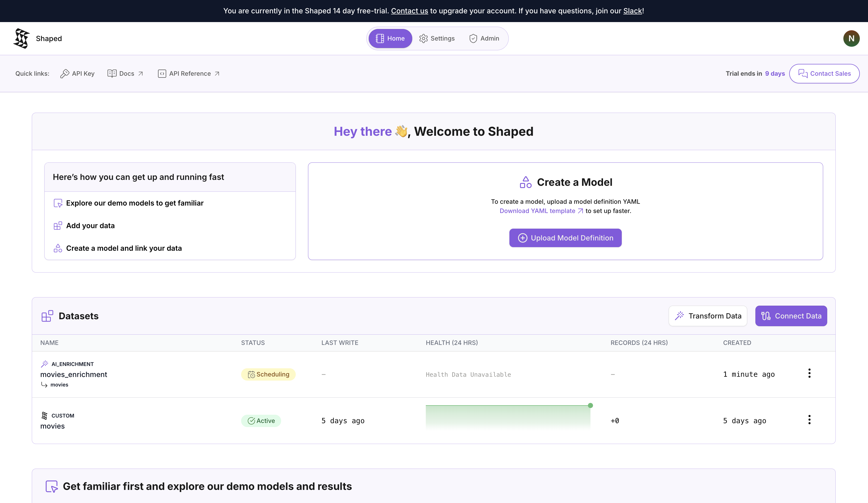868x503 pixels.
Task: Click the AI_ENRICHMENT wand icon
Action: [44, 364]
